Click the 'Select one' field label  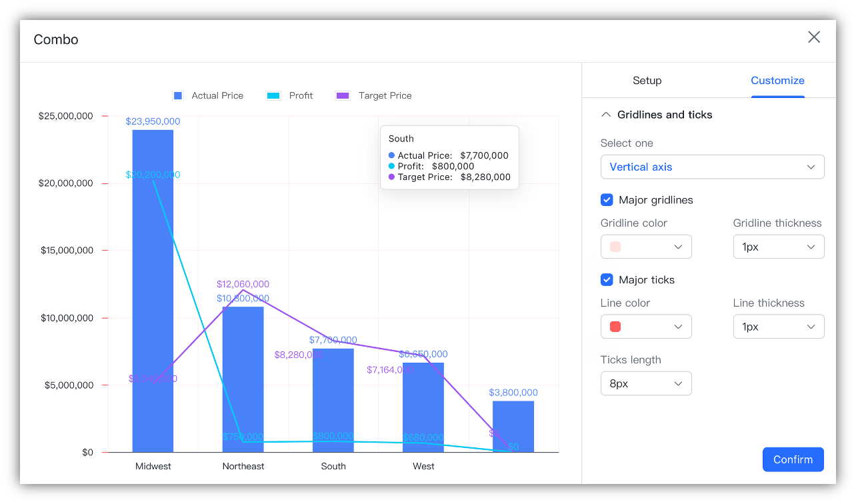pos(627,143)
